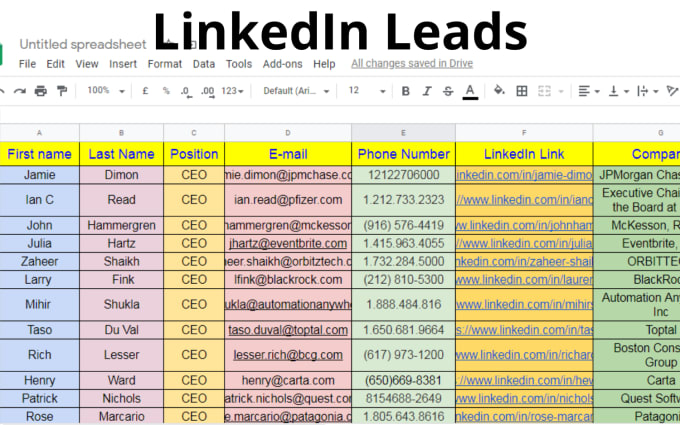Select the 'LinkedIn Link' header cell

coord(524,154)
